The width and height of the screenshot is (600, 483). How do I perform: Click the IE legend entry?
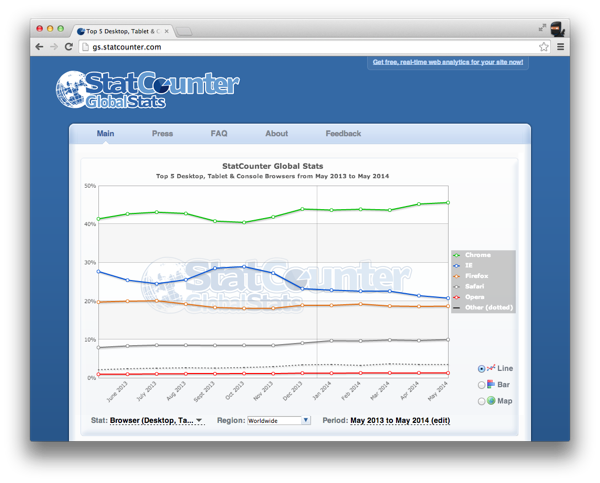tap(463, 265)
